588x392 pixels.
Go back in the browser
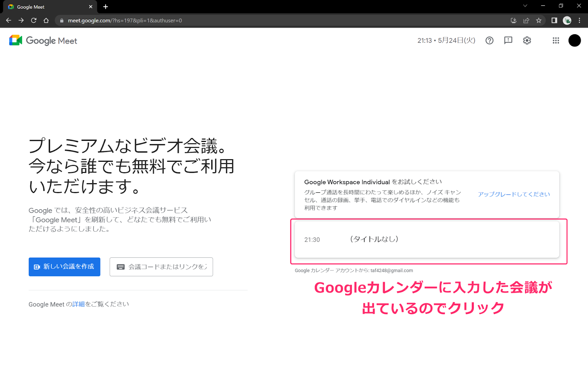(9, 21)
